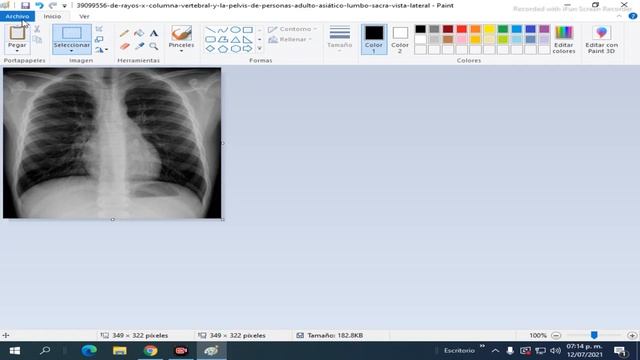Open Windows Start menu
Screen dimensions: 640x360
click(x=15, y=351)
